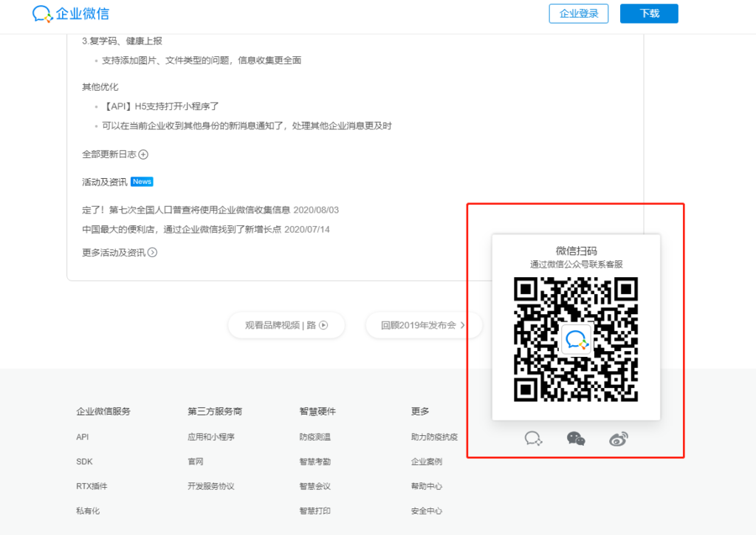
Task: Click text 通过微信公众号联系客服
Action: pos(576,265)
